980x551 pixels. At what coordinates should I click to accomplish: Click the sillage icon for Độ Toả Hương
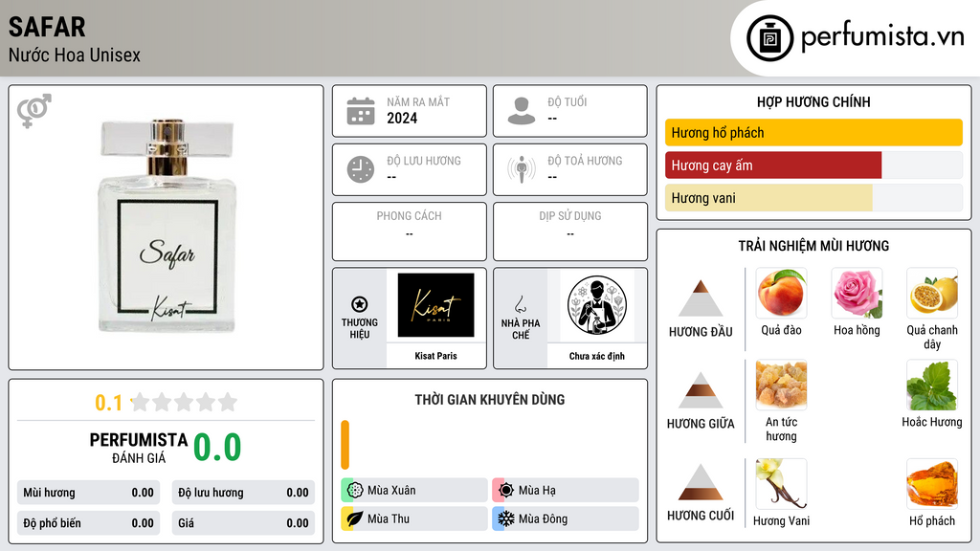[522, 169]
